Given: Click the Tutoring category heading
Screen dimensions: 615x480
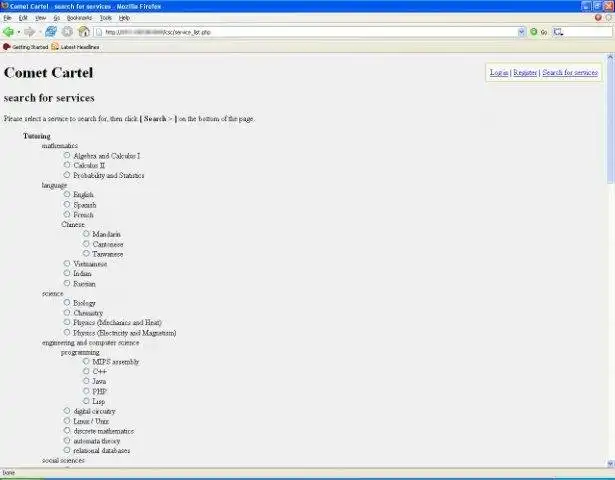Looking at the screenshot, I should 37,136.
